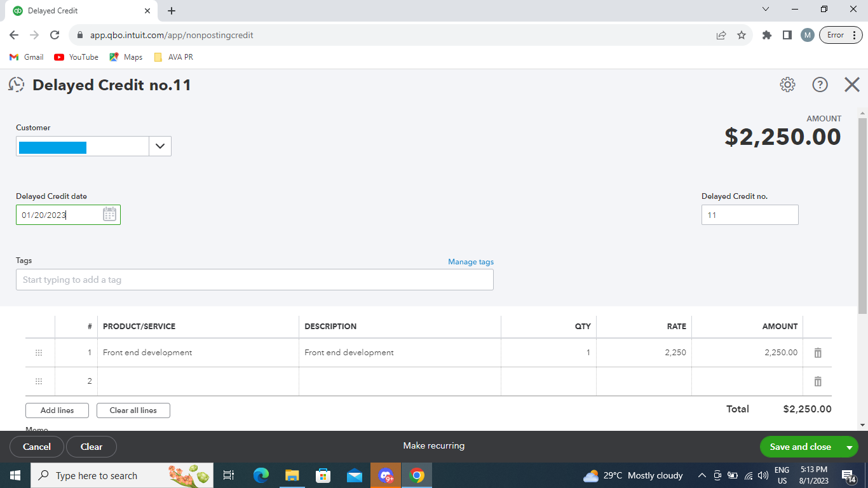The image size is (868, 488).
Task: Reload the page
Action: tap(55, 35)
